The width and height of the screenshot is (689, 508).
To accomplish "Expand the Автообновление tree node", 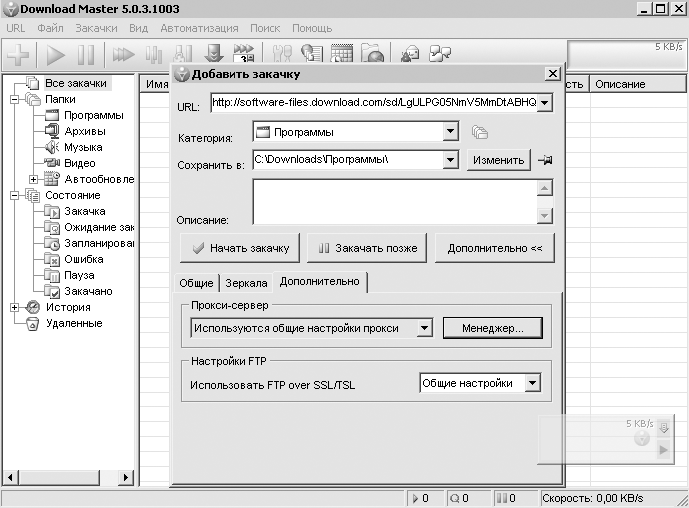I will click(33, 179).
